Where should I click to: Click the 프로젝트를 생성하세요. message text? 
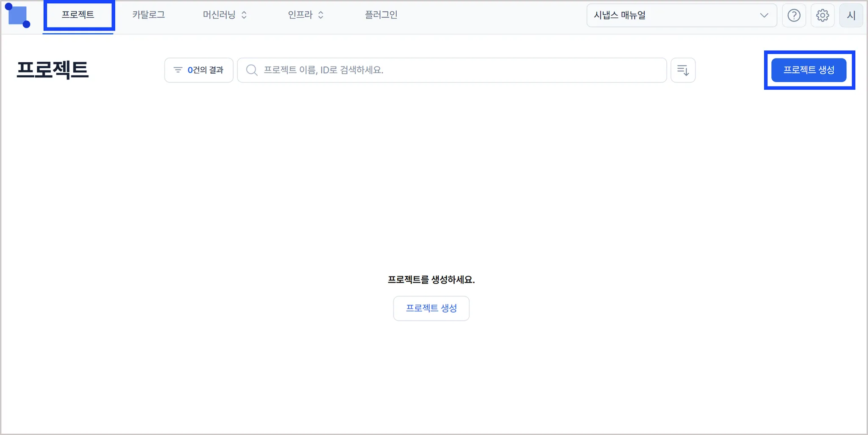pos(431,280)
